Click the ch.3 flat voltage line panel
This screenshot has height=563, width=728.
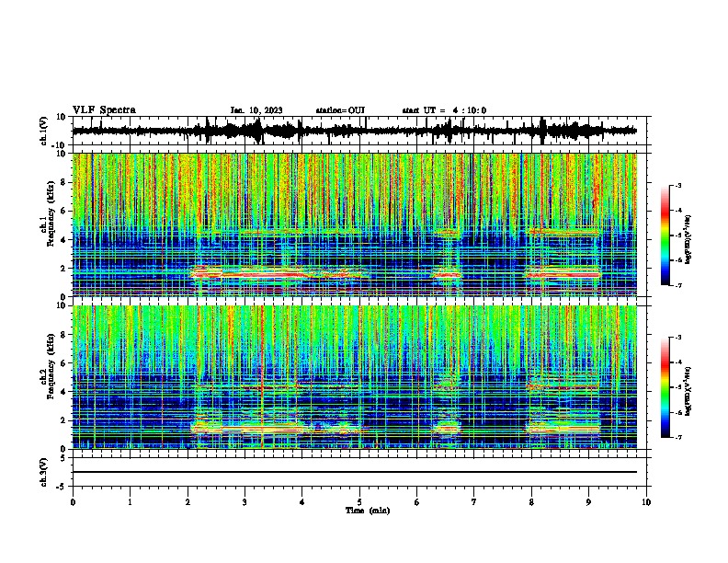pyautogui.click(x=359, y=472)
